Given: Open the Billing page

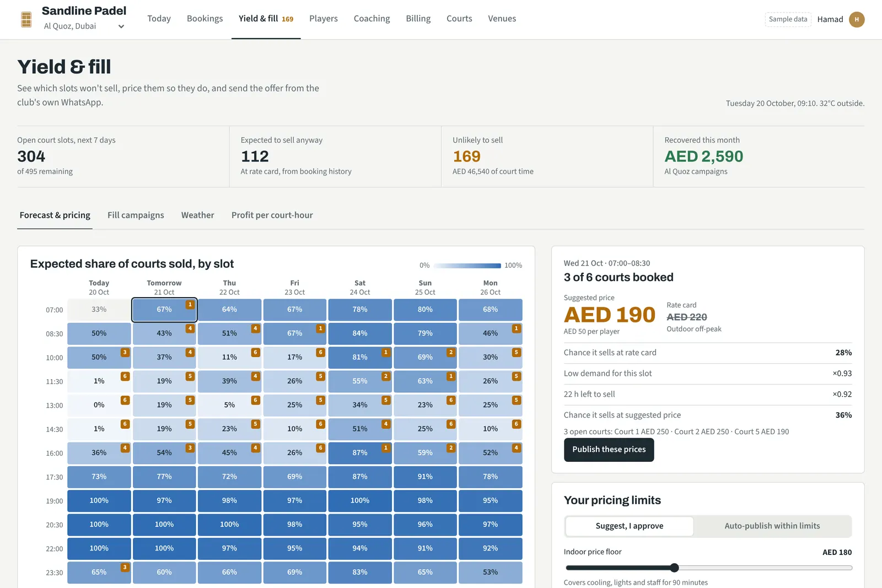Looking at the screenshot, I should point(418,19).
